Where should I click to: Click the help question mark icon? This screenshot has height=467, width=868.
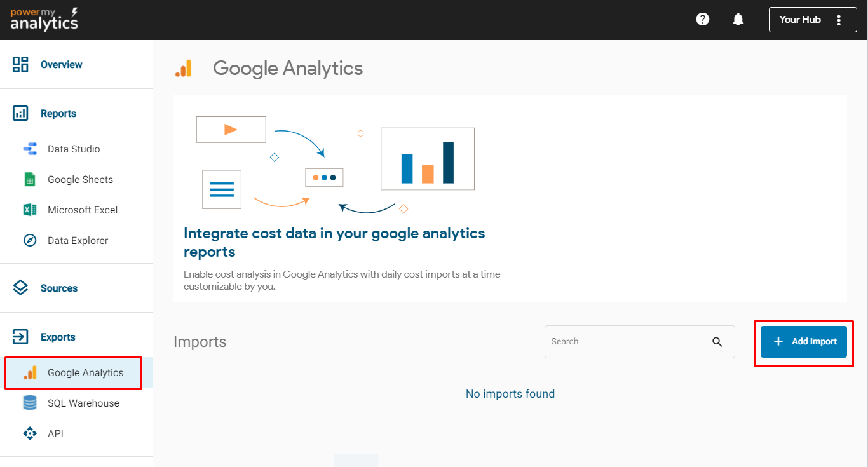[x=702, y=19]
